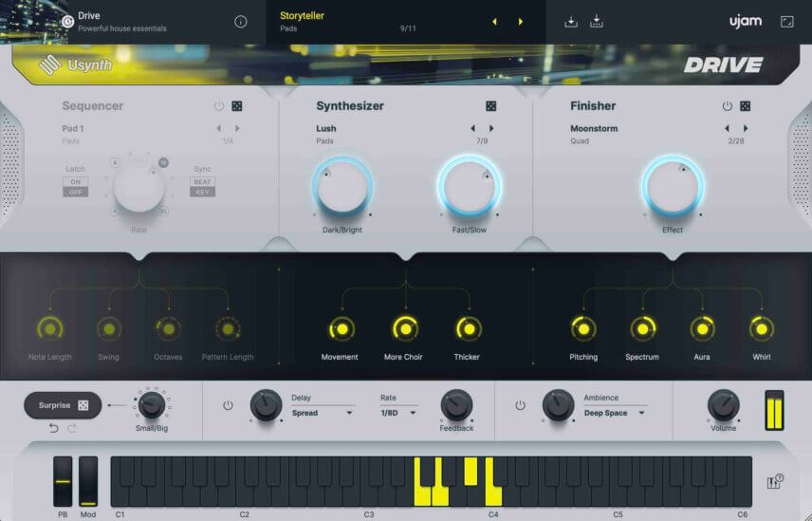The height and width of the screenshot is (521, 812).
Task: Click the Pitching knob
Action: click(x=583, y=329)
